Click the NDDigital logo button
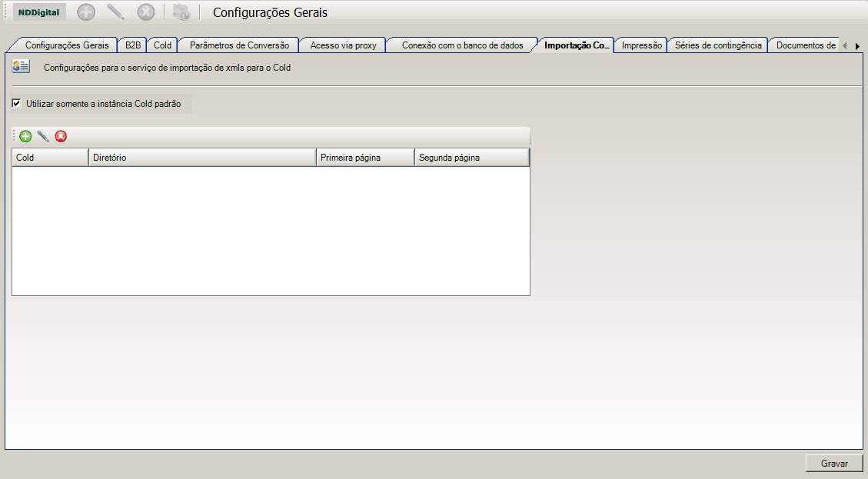Image resolution: width=868 pixels, height=479 pixels. 38,12
